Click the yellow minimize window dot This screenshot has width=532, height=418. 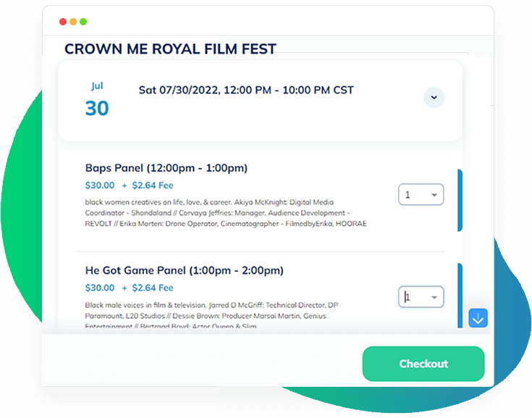click(x=73, y=22)
